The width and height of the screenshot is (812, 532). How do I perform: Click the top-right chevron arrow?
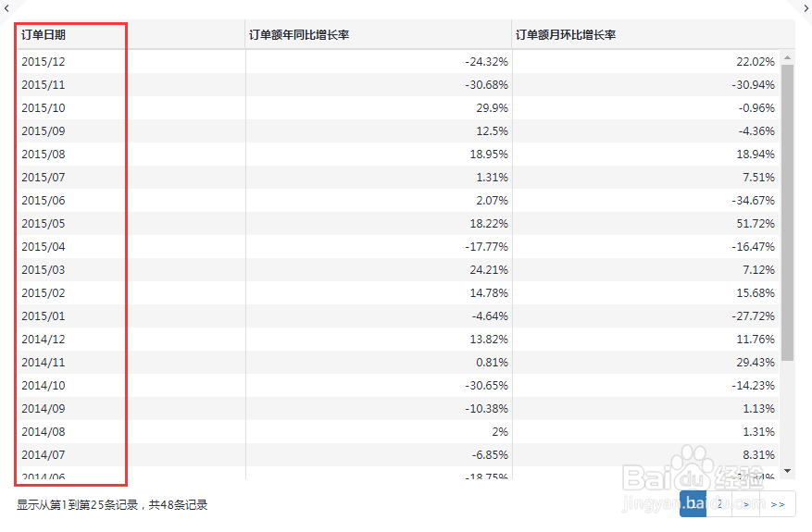pyautogui.click(x=806, y=5)
